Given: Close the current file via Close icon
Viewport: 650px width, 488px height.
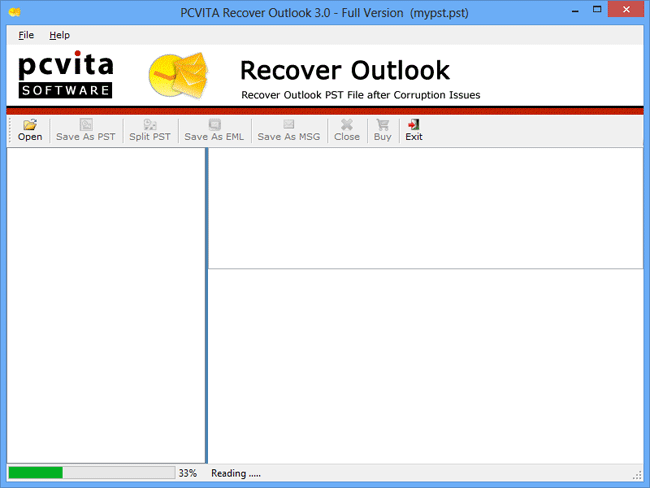Looking at the screenshot, I should pyautogui.click(x=347, y=130).
